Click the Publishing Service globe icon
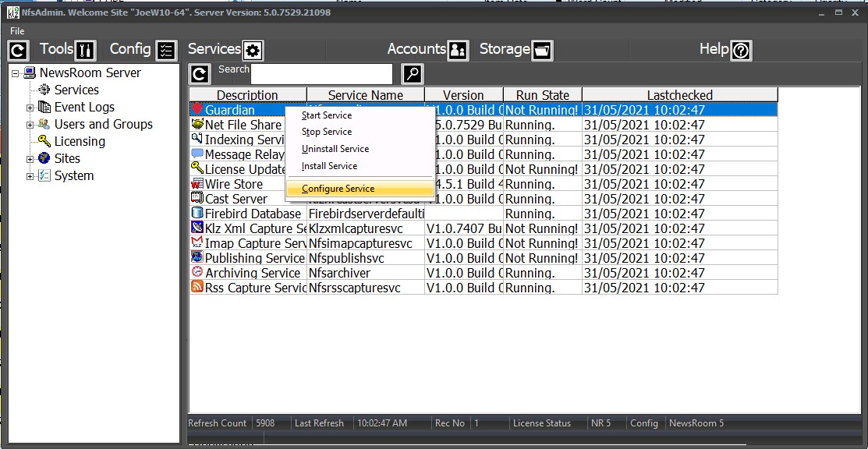The width and height of the screenshot is (868, 449). [197, 257]
